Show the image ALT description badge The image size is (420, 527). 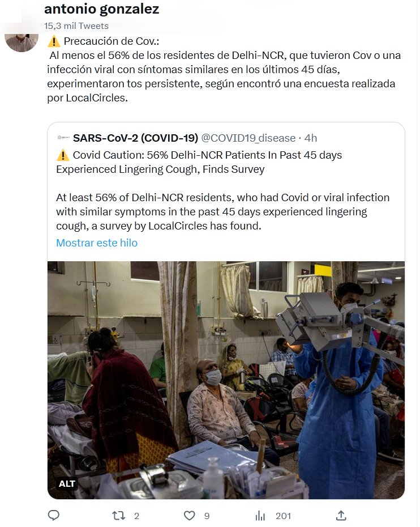point(67,483)
